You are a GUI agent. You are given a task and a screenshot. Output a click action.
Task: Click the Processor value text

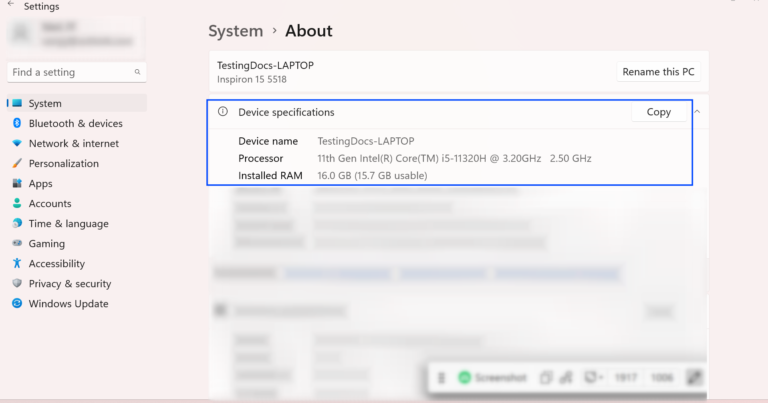454,158
